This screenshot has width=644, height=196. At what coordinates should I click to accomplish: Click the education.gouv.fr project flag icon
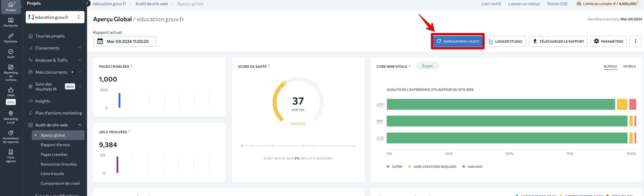(x=31, y=17)
